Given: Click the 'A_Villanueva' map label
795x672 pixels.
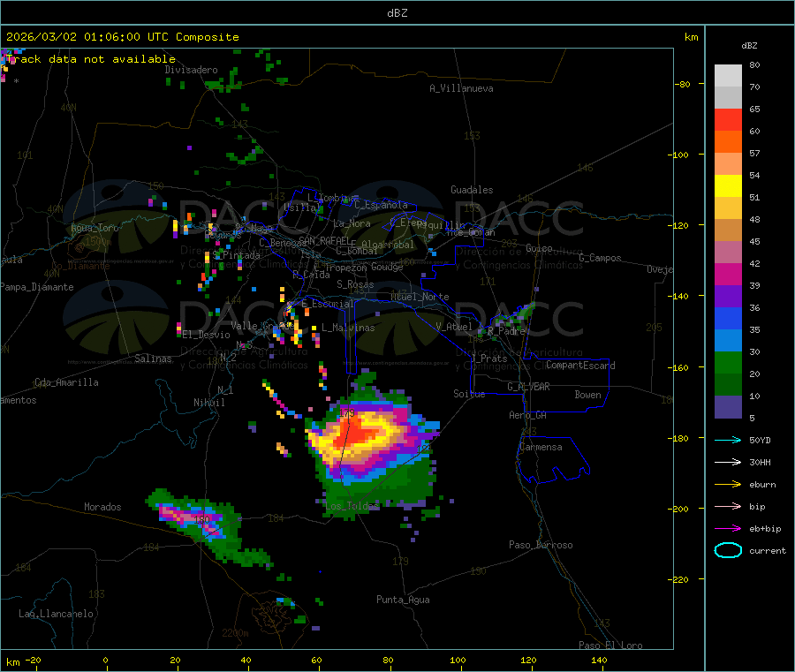Looking at the screenshot, I should point(461,88).
